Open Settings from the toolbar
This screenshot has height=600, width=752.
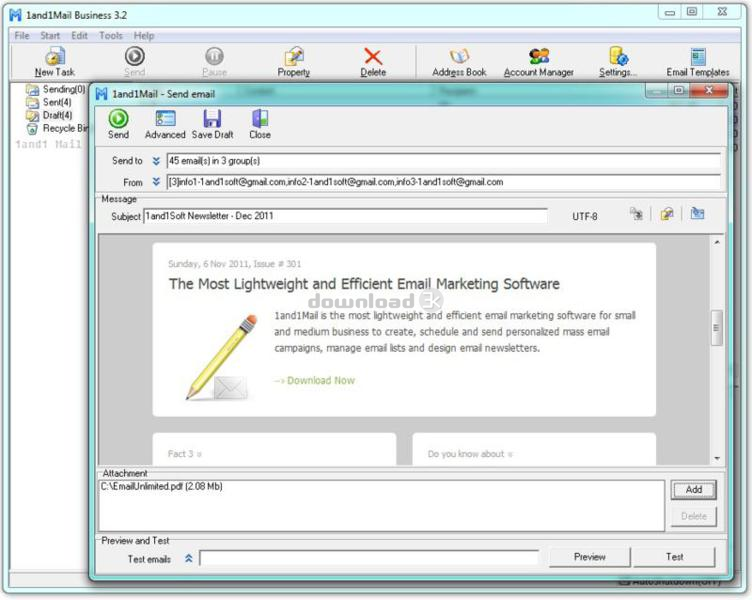[618, 62]
